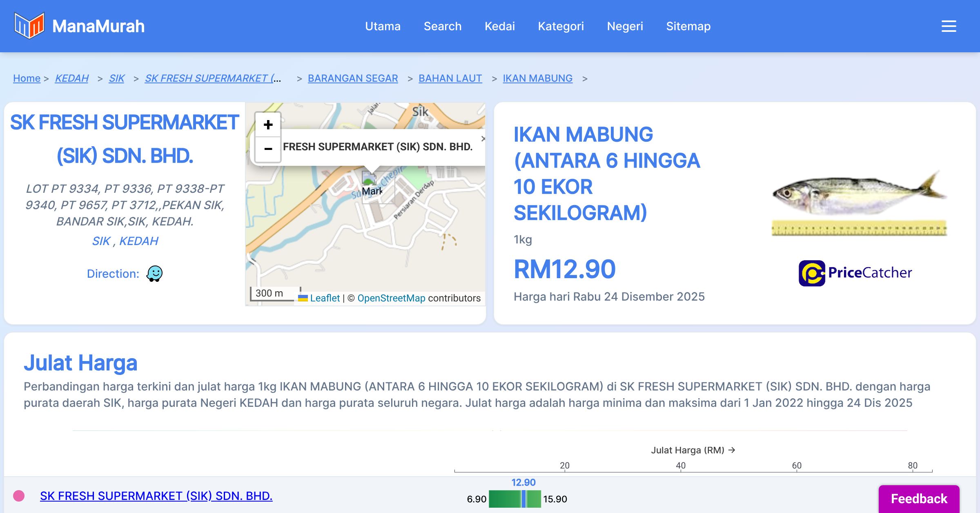Go to Kedai page
This screenshot has width=980, height=513.
point(499,26)
